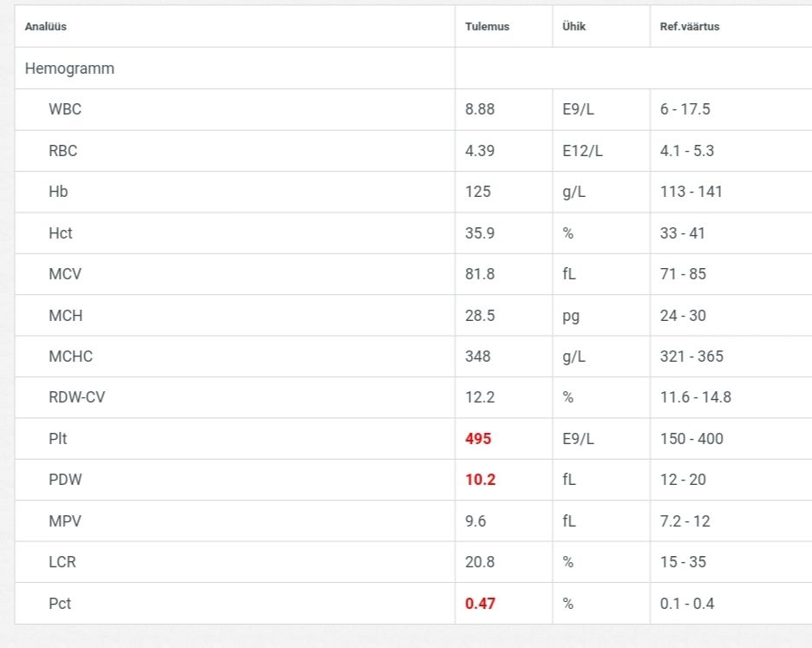
Task: Click the Ühik column header
Action: point(573,27)
